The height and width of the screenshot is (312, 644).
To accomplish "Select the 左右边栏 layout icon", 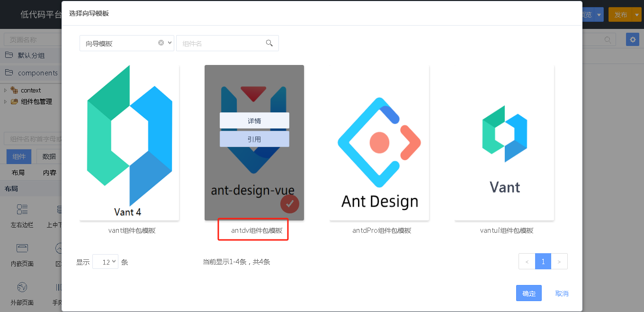I will coord(22,210).
